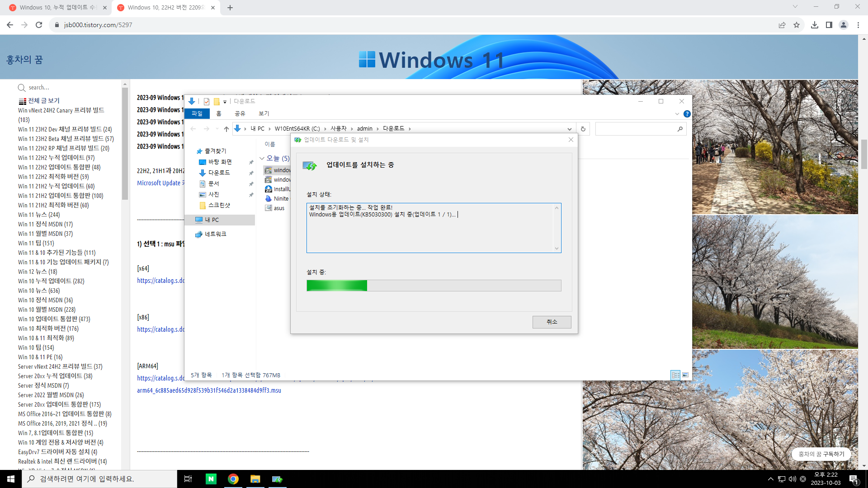Refresh the Explorer folder view
The height and width of the screenshot is (488, 868).
click(x=583, y=129)
